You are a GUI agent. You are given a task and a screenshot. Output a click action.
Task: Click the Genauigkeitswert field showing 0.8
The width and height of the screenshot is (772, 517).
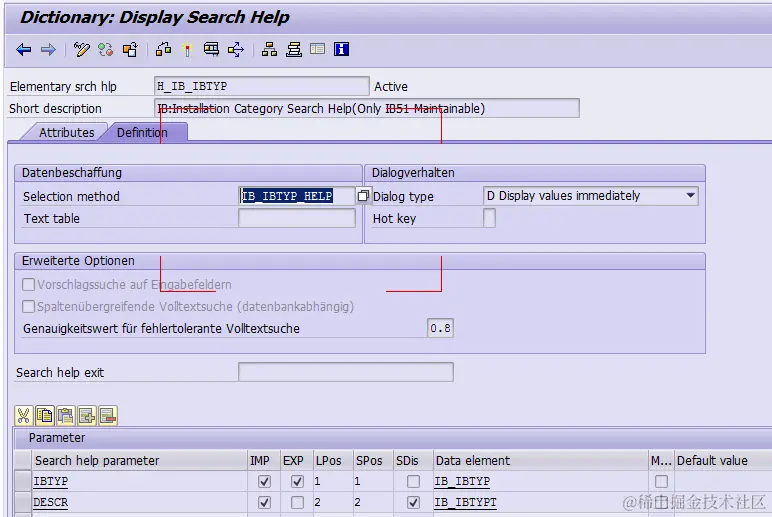click(440, 328)
